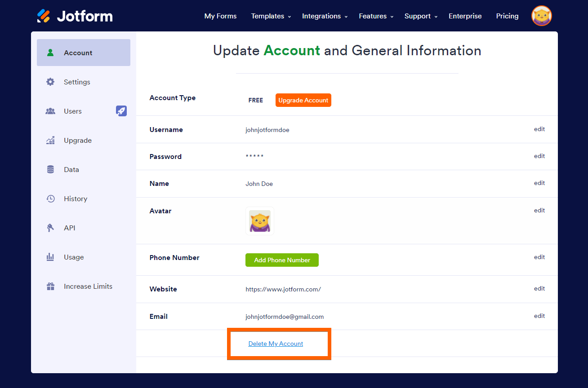Screen dimensions: 588x388
Task: Edit the Avatar
Action: click(539, 210)
